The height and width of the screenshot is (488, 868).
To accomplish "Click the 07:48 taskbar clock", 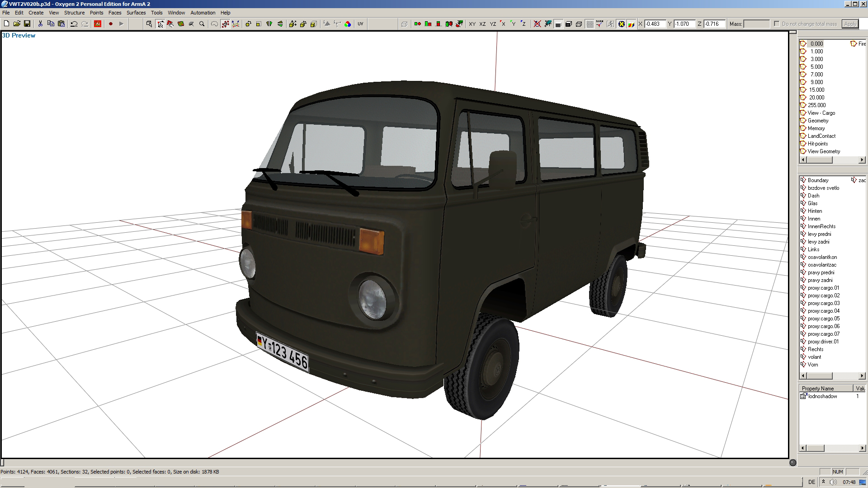I will 849,482.
